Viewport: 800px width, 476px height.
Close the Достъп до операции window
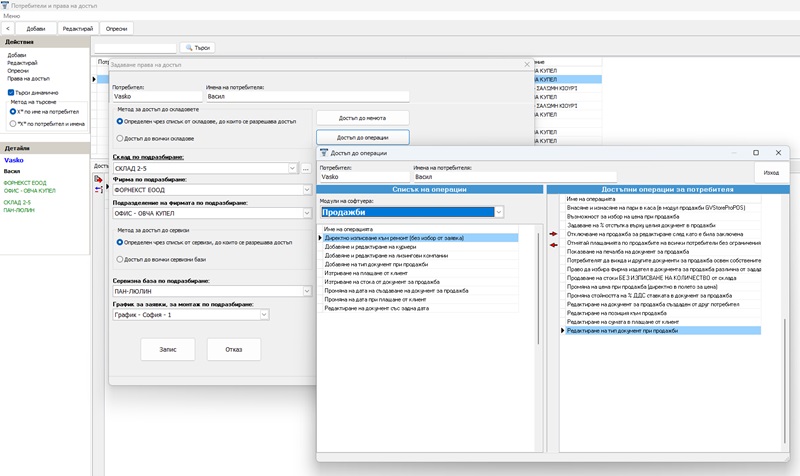[778, 153]
